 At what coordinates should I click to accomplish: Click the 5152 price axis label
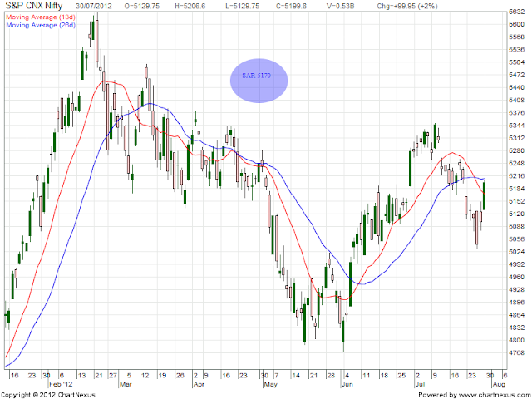point(517,201)
